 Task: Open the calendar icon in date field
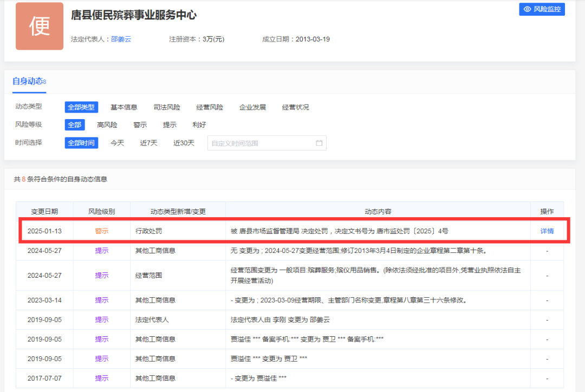click(319, 143)
